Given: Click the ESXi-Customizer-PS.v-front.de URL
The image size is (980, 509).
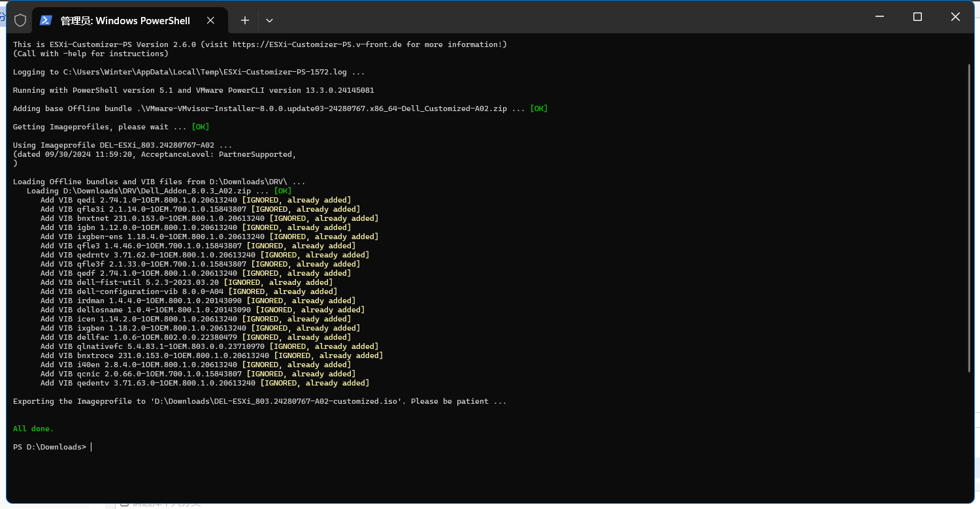Looking at the screenshot, I should (319, 44).
